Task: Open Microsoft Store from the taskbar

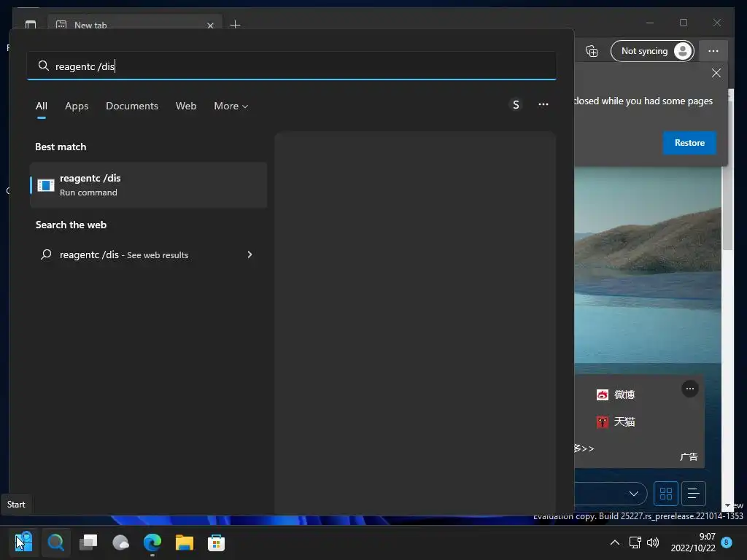Action: pyautogui.click(x=216, y=542)
